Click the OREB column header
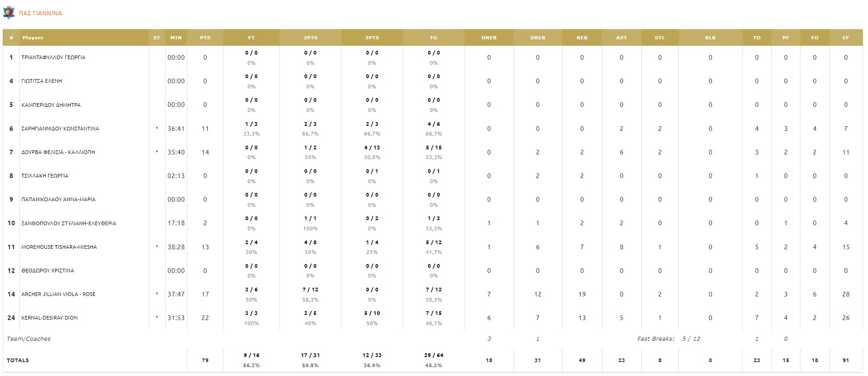 [489, 38]
